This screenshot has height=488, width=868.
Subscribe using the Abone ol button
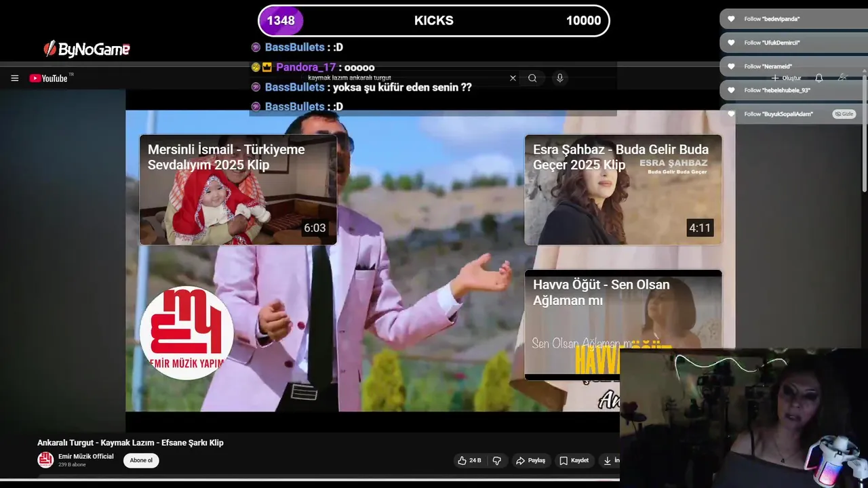[x=141, y=460]
